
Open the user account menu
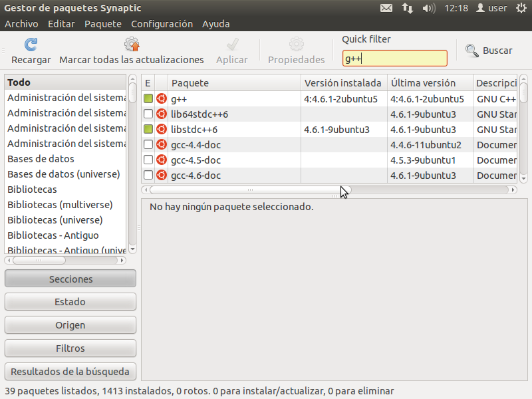coord(491,8)
